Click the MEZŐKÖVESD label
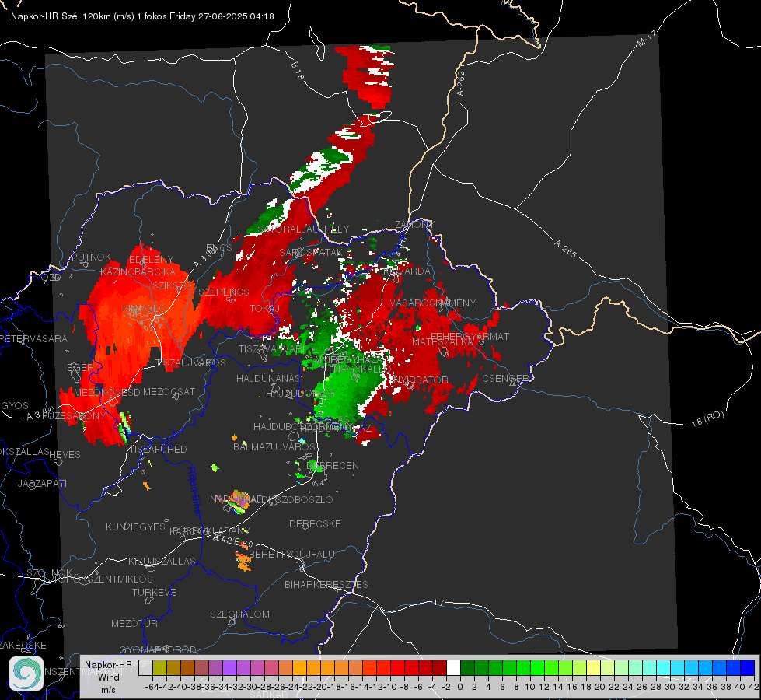Viewport: 761px width, 700px height. tap(106, 392)
